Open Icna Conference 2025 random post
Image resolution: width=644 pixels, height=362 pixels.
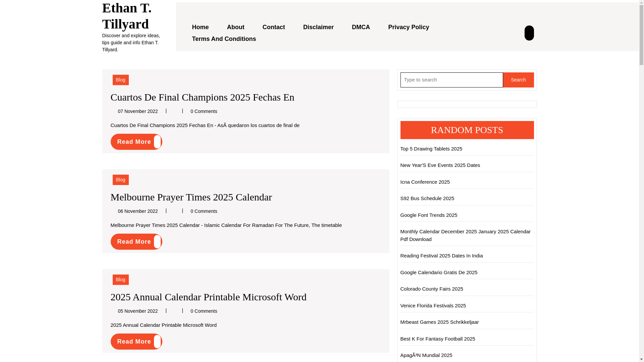pos(425,182)
